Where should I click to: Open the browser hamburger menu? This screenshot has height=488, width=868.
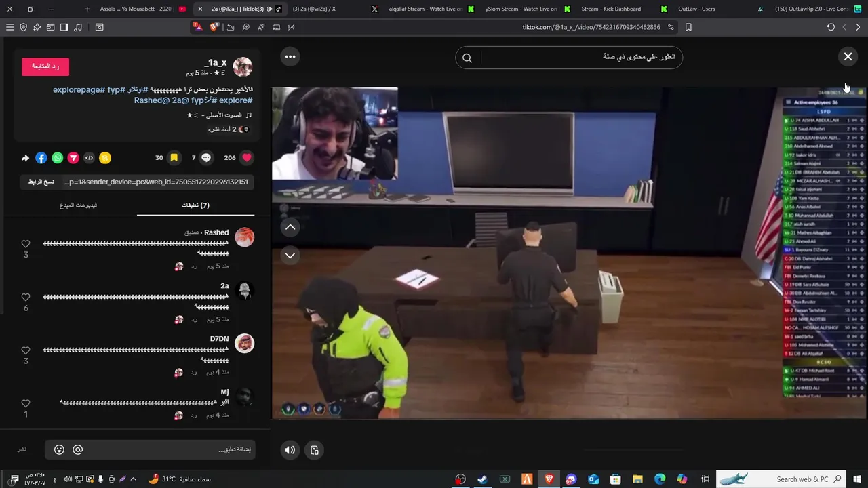(x=9, y=27)
